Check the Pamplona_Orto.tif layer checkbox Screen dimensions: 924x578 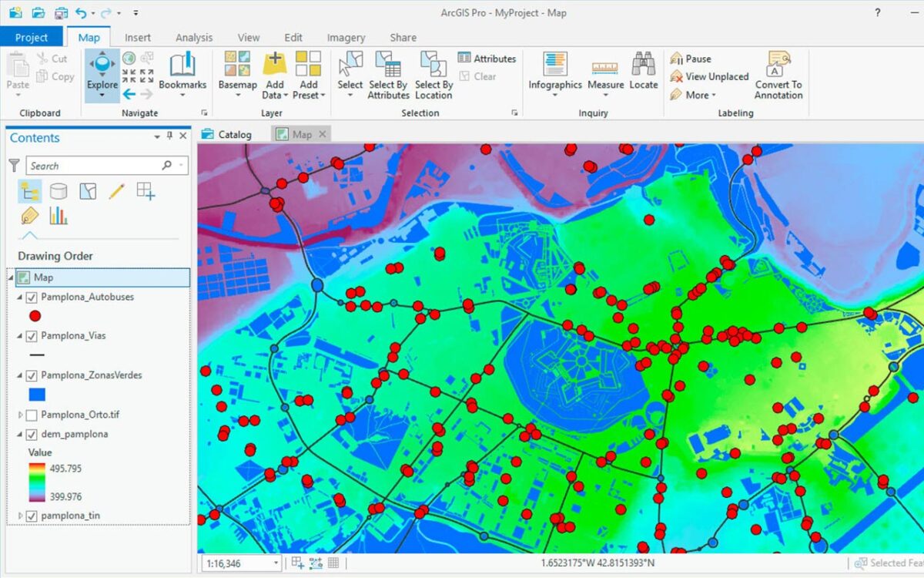(x=32, y=415)
